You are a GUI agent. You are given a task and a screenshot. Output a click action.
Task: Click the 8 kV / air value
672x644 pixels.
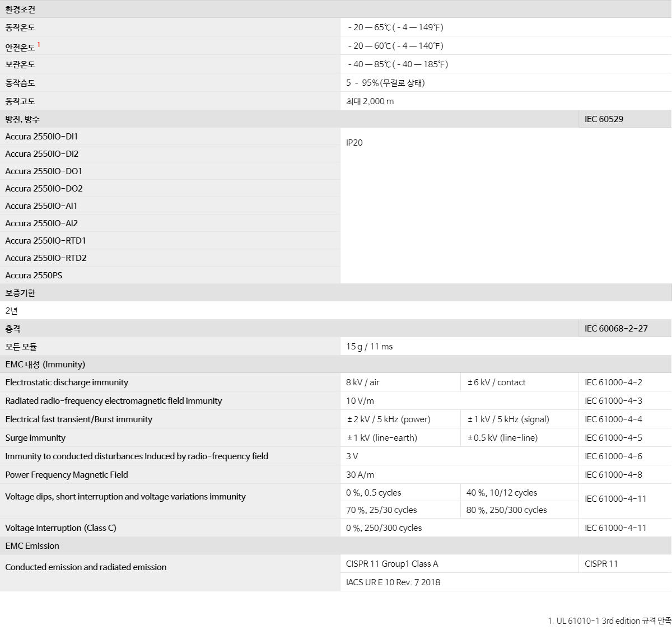click(363, 382)
